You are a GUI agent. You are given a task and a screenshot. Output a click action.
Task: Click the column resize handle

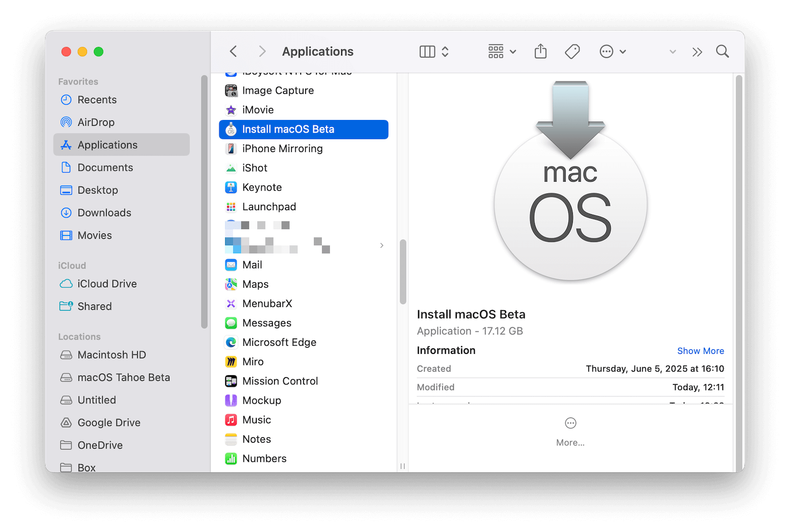(402, 466)
